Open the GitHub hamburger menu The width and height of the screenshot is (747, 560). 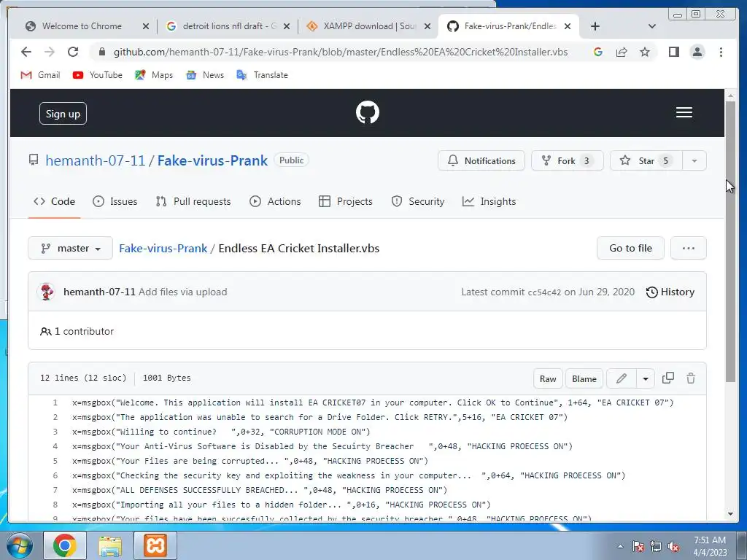coord(684,112)
